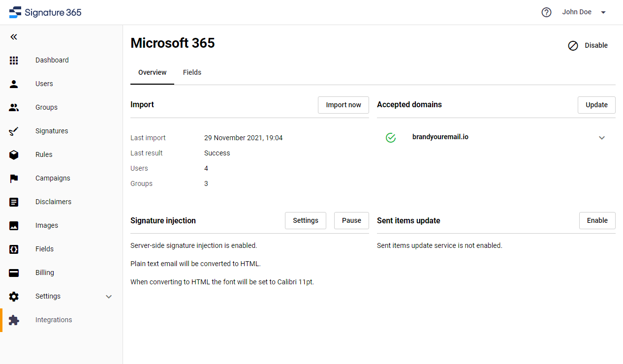Collapse the sidebar with double chevron
Screen dimensions: 623x364
click(14, 37)
